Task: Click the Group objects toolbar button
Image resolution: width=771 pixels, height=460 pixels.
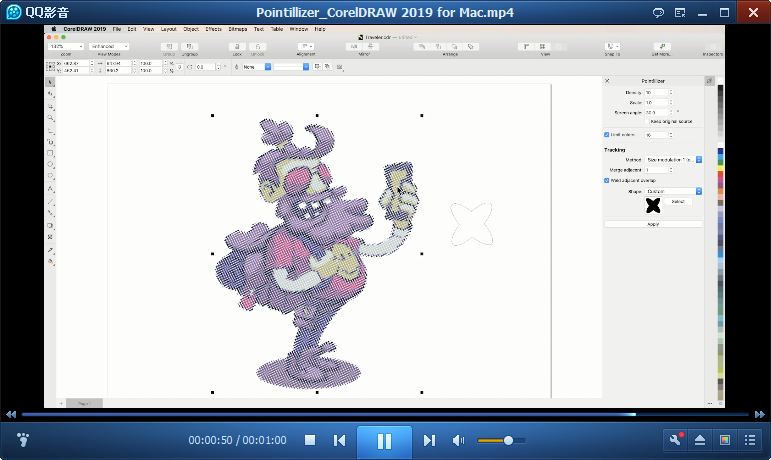Action: coord(169,46)
